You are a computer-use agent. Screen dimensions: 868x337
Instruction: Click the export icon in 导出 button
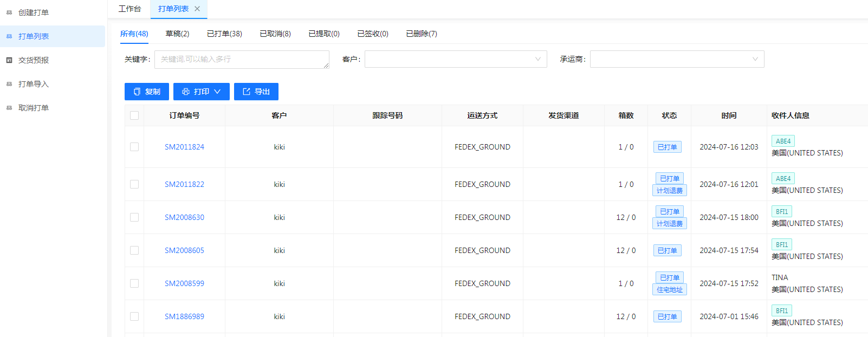pyautogui.click(x=247, y=92)
